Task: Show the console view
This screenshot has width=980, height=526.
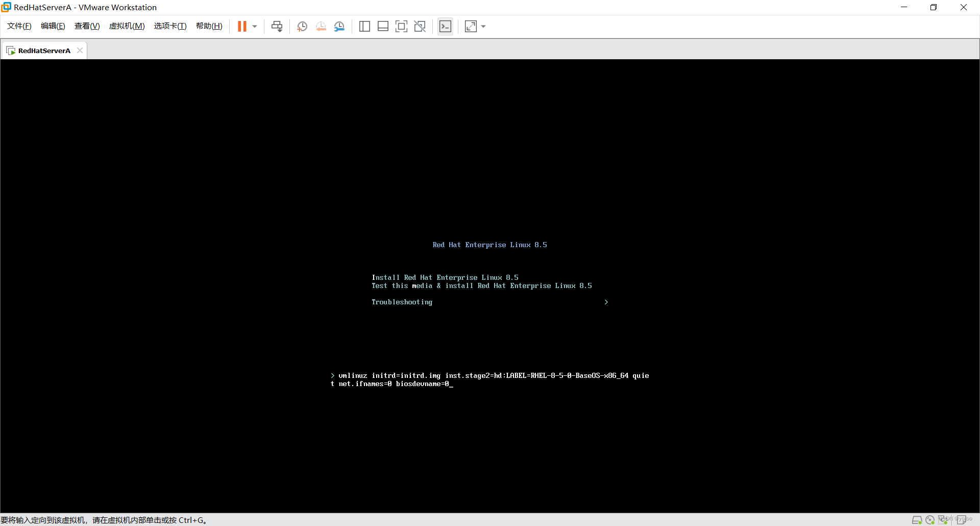Action: [445, 27]
